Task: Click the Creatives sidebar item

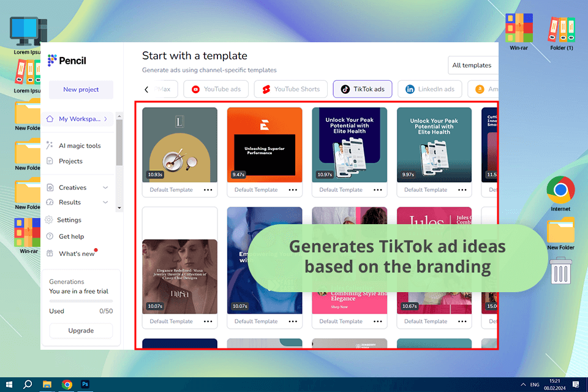Action: tap(72, 187)
